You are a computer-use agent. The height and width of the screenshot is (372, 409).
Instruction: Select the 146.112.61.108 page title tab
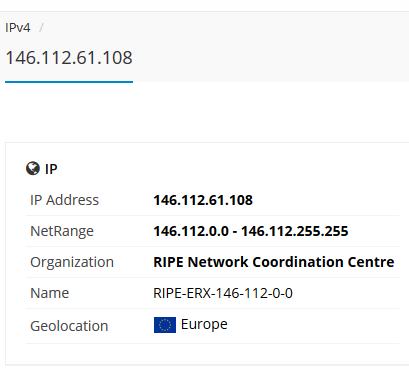tap(69, 58)
